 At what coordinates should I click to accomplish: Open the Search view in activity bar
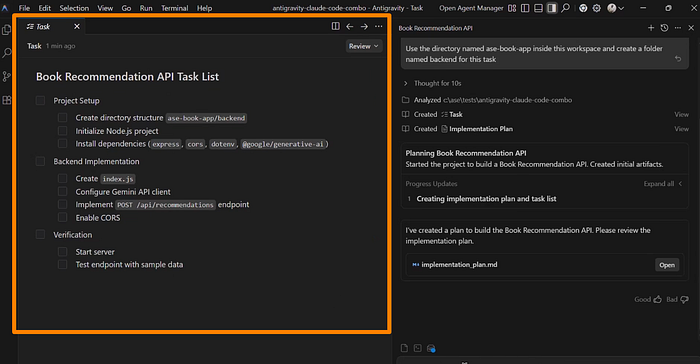[x=7, y=53]
